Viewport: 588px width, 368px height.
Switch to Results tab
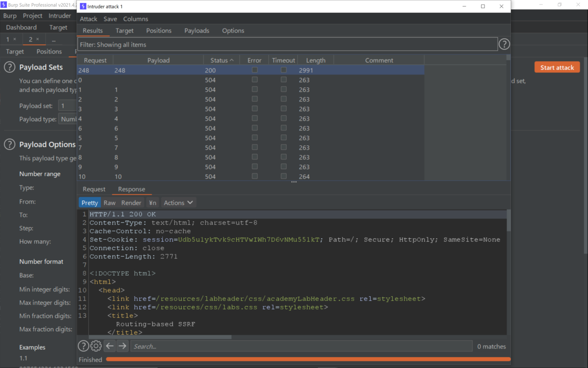(93, 30)
